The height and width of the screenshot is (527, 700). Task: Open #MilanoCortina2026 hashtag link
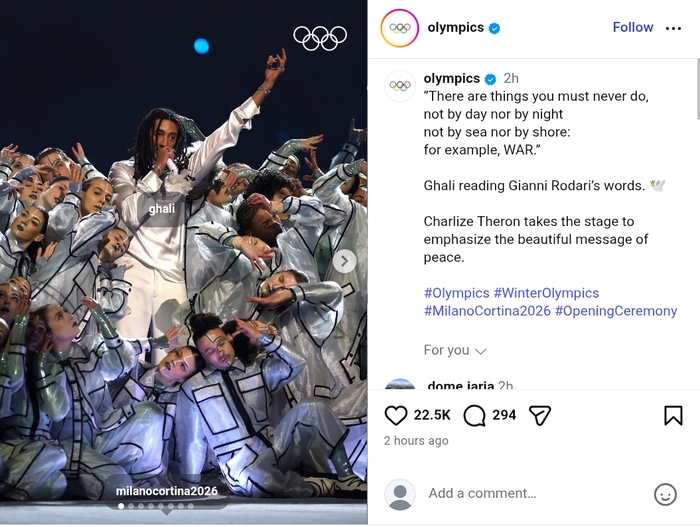[x=487, y=311]
